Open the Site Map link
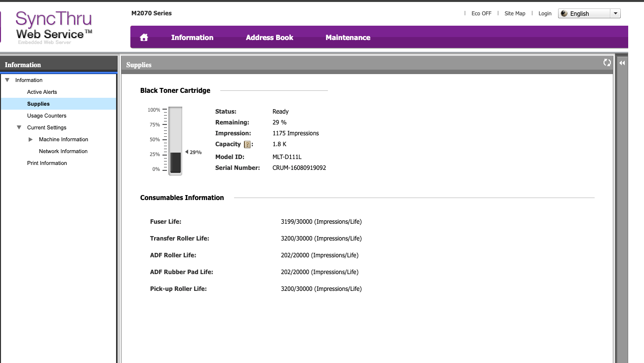This screenshot has width=644, height=363. (515, 14)
